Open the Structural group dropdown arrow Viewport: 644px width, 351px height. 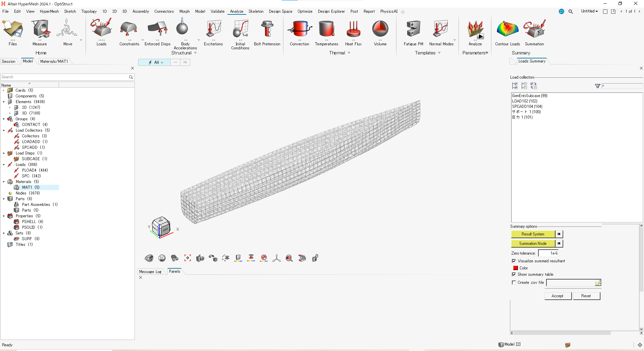tap(196, 53)
